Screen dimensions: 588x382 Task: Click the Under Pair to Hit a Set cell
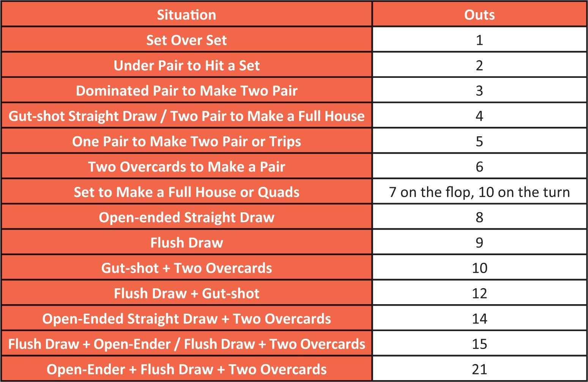(x=186, y=65)
